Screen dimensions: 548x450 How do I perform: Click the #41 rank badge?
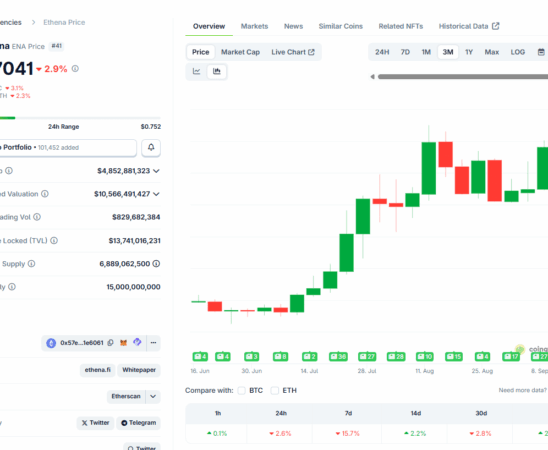click(x=56, y=46)
